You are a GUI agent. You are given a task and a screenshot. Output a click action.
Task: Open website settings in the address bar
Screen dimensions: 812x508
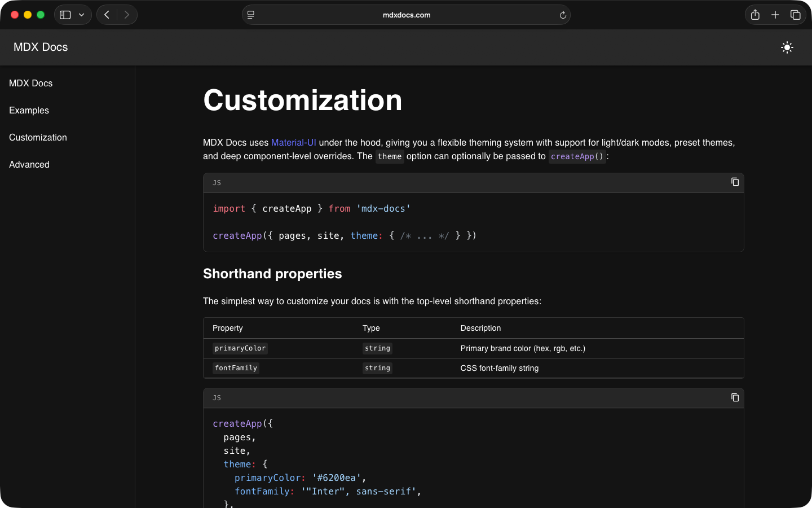click(x=250, y=15)
